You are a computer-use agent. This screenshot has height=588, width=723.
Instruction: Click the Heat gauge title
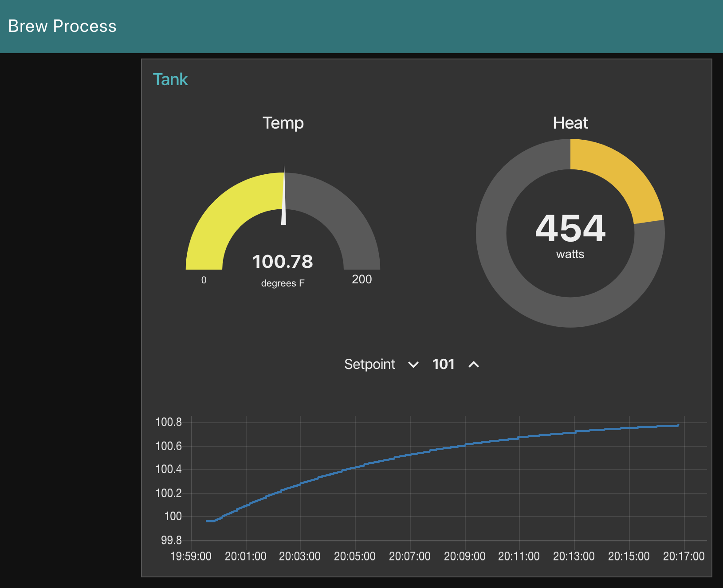pos(570,123)
